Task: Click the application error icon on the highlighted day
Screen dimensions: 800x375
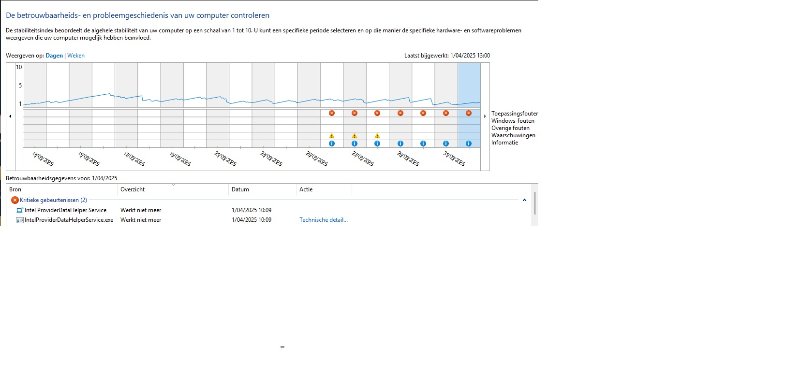Action: pos(468,113)
